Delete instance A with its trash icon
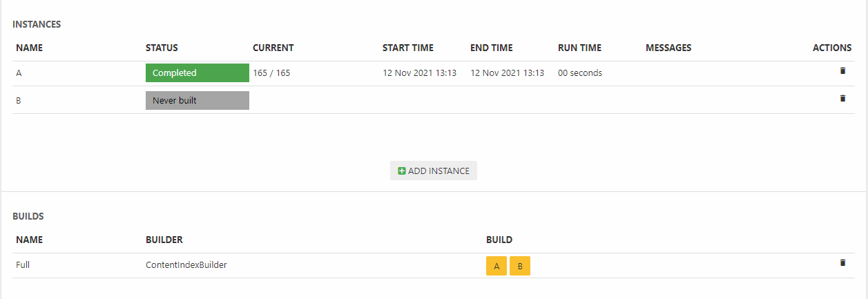Viewport: 868px width, 299px height. (x=842, y=70)
